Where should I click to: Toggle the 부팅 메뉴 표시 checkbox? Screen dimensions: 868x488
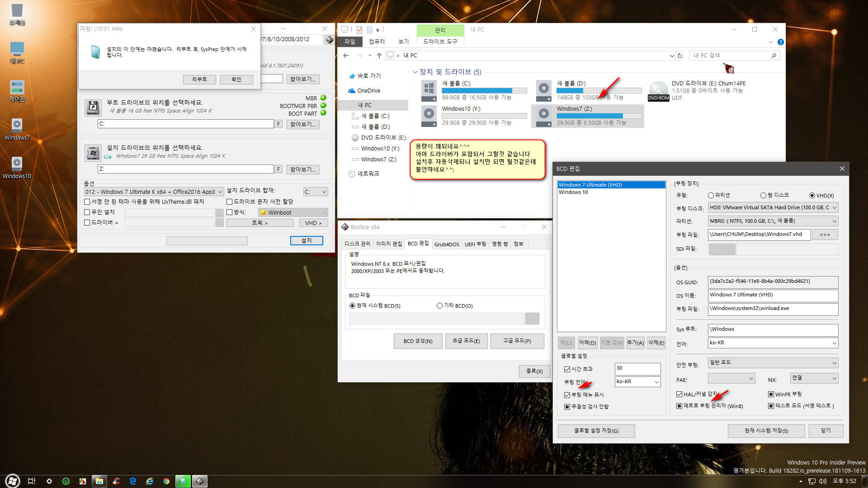pos(567,395)
